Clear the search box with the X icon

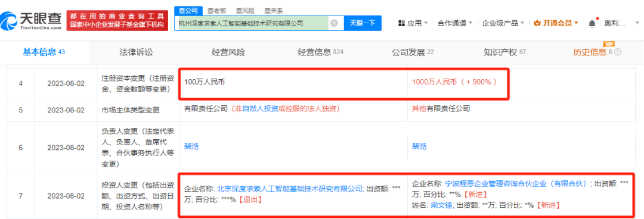[x=334, y=23]
